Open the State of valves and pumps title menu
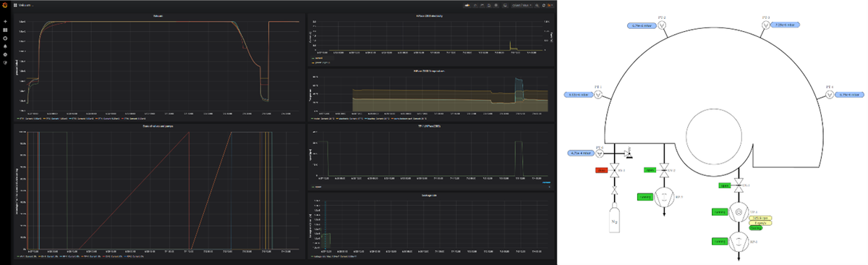This screenshot has width=868, height=265. click(158, 127)
